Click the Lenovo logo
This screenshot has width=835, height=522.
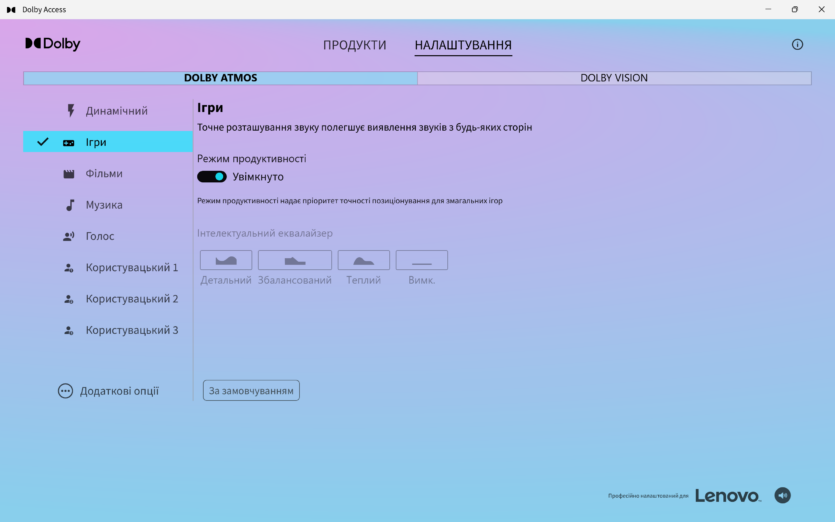click(728, 496)
